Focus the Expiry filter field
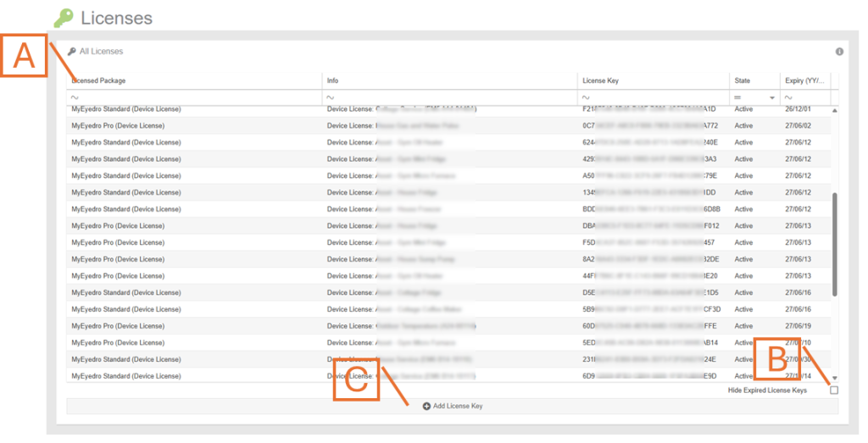Image resolution: width=868 pixels, height=443 pixels. click(x=805, y=97)
